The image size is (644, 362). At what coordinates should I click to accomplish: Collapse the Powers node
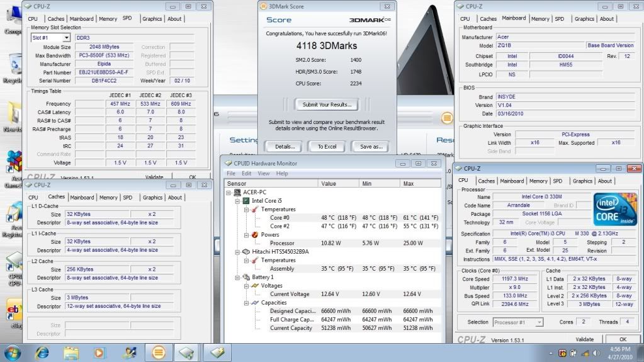coord(246,235)
